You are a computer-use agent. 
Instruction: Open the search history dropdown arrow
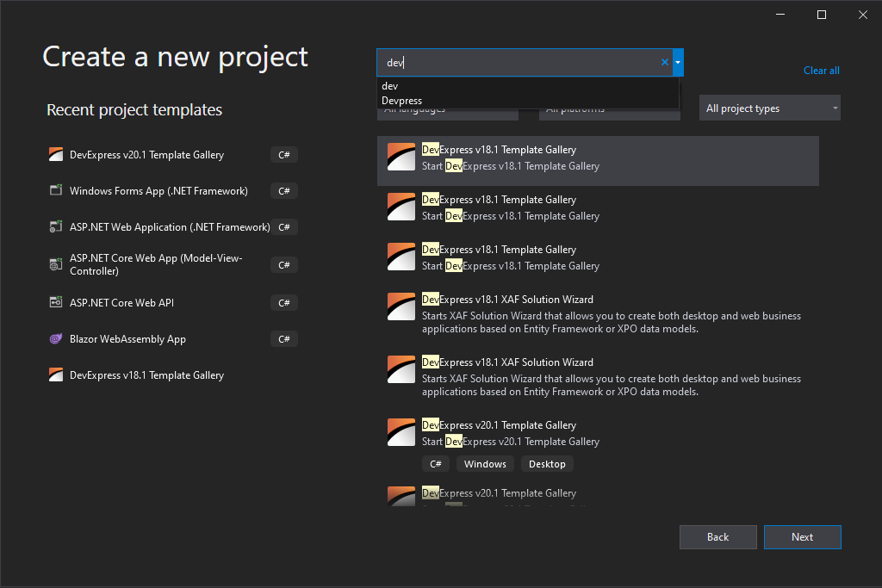(678, 62)
